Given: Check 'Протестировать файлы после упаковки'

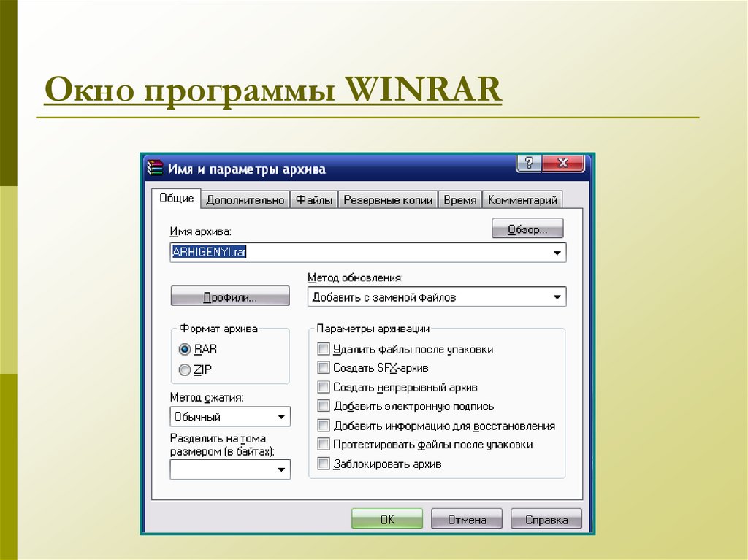Looking at the screenshot, I should (x=324, y=444).
